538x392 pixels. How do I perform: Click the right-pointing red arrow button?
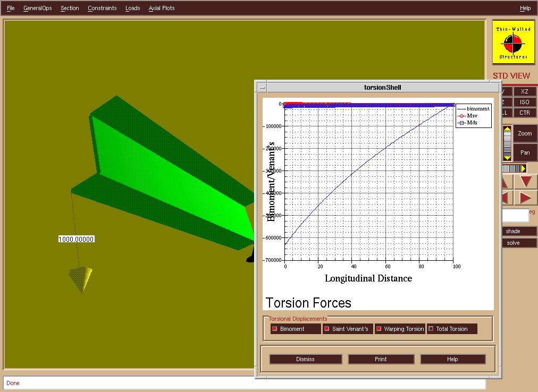(x=525, y=198)
